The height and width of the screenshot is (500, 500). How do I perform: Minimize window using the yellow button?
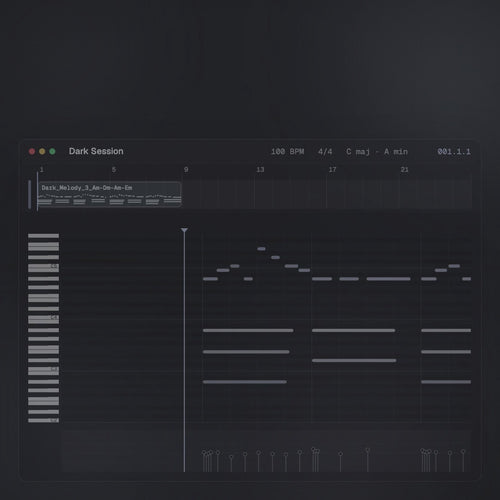42,152
